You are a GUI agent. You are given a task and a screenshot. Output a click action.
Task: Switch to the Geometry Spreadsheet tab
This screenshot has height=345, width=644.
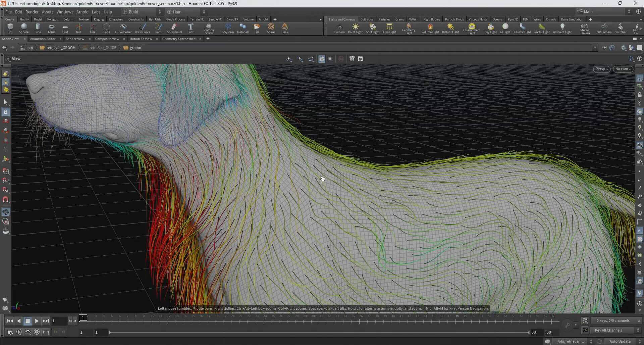click(x=179, y=39)
